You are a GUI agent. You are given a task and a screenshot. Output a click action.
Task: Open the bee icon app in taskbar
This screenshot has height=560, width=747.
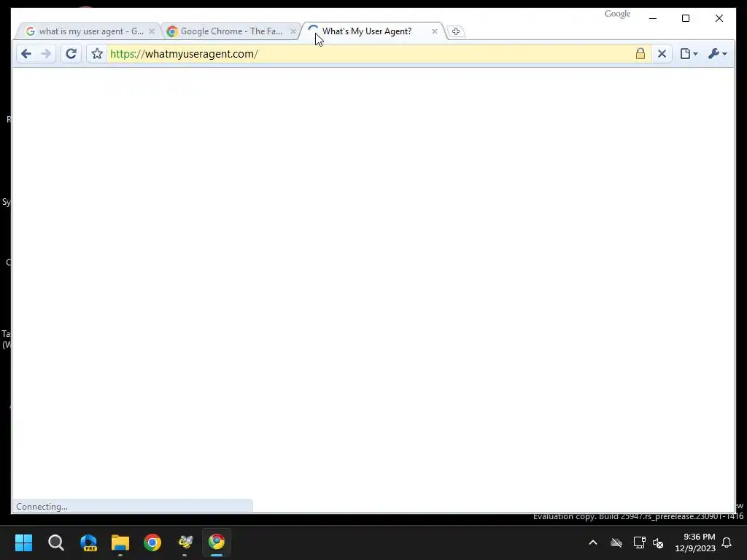click(x=185, y=542)
